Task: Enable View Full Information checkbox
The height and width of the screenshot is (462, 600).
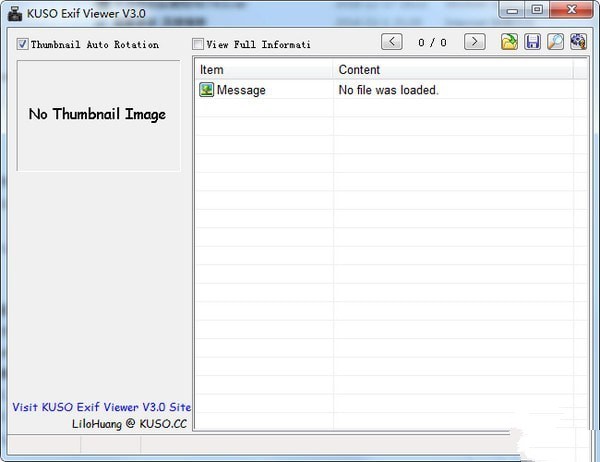Action: point(198,44)
